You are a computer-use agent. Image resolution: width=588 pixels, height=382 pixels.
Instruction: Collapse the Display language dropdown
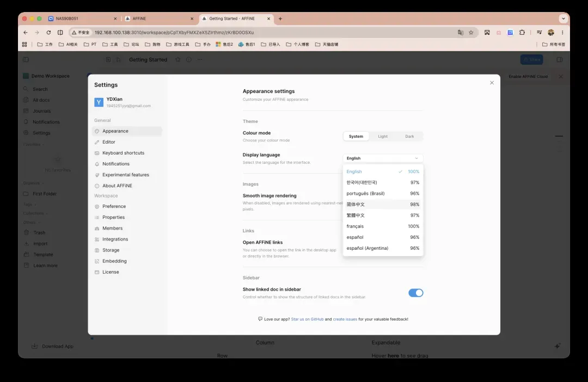(383, 158)
